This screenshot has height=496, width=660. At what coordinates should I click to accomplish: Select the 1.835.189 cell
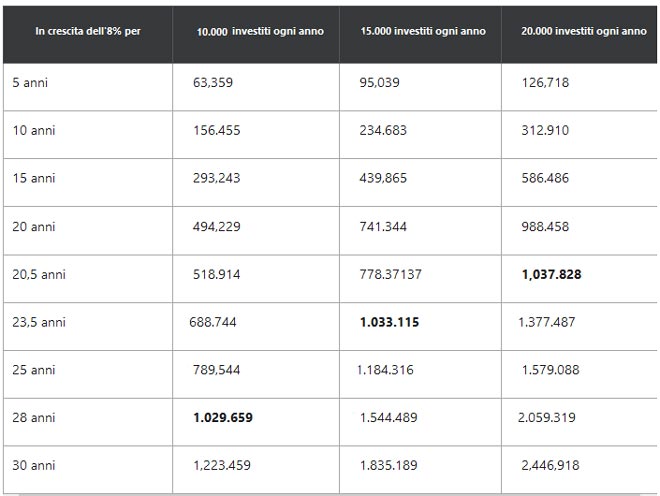point(389,465)
